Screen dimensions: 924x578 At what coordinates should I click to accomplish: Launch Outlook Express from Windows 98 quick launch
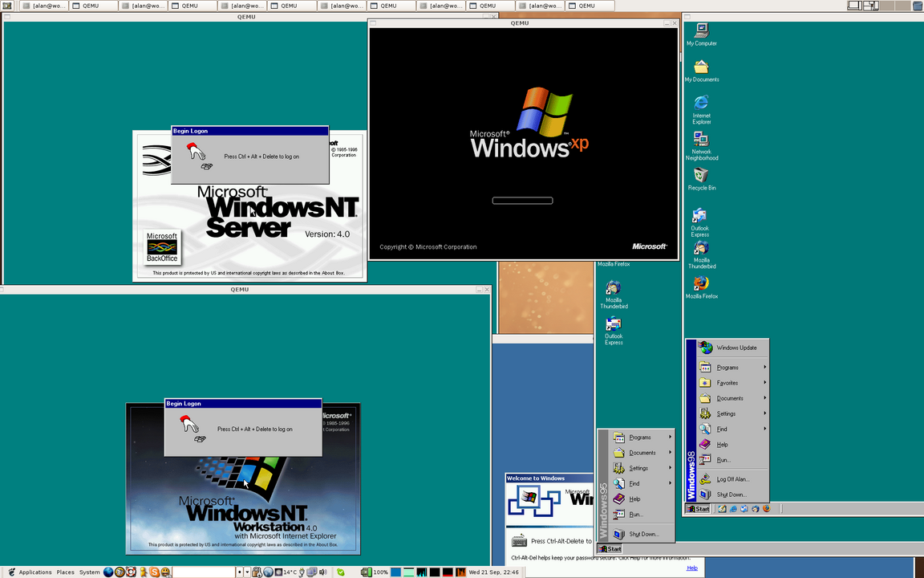744,509
